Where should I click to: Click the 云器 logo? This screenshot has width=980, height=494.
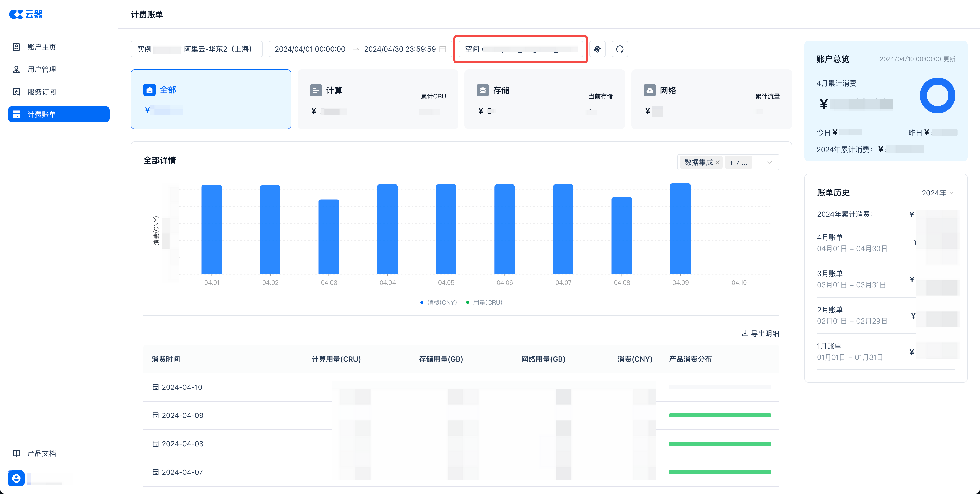(26, 15)
